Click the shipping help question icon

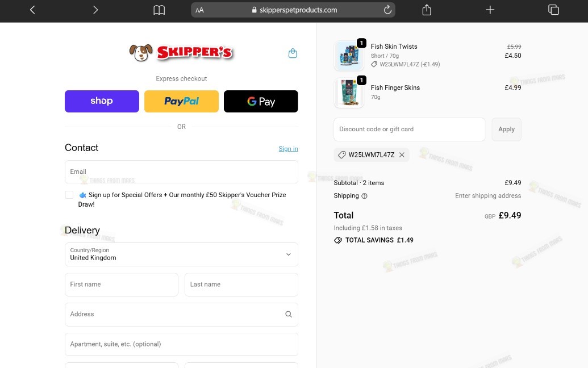pos(364,195)
